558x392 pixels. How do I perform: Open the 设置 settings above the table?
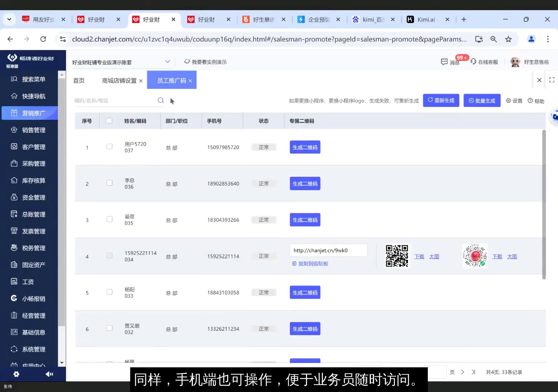tap(514, 101)
